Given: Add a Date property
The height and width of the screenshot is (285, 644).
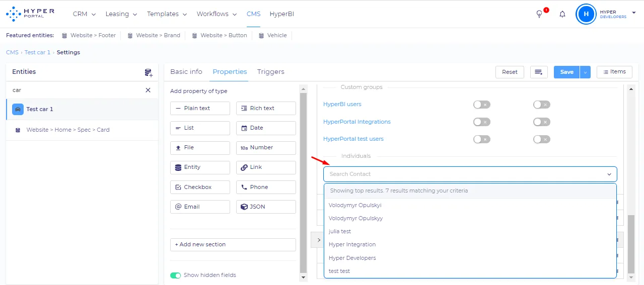Looking at the screenshot, I should tap(266, 128).
